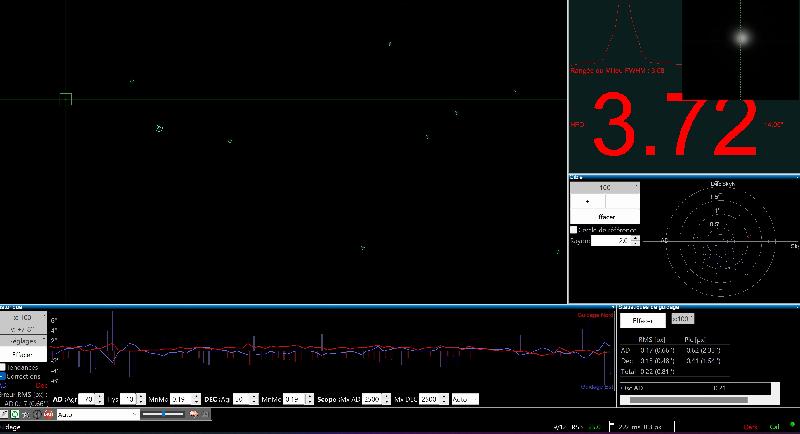Enable the Cercle de référence checkbox
The image size is (800, 434).
tap(573, 230)
